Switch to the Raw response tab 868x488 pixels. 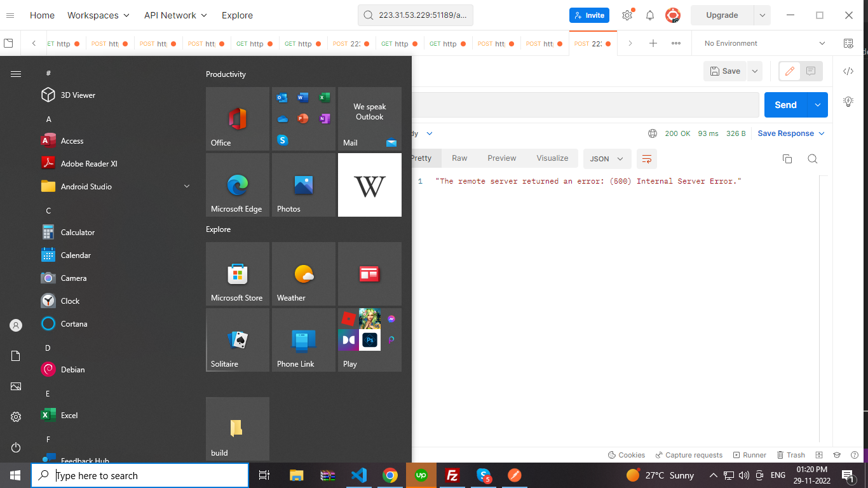(459, 158)
